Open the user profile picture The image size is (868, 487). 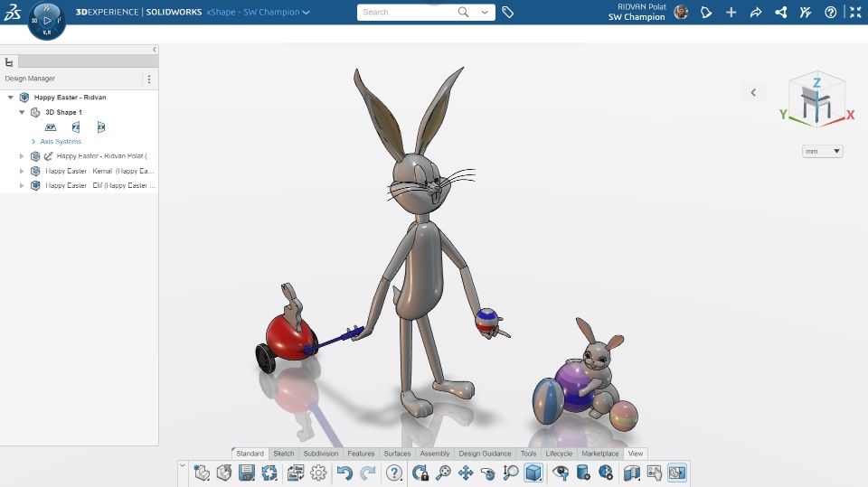(681, 12)
